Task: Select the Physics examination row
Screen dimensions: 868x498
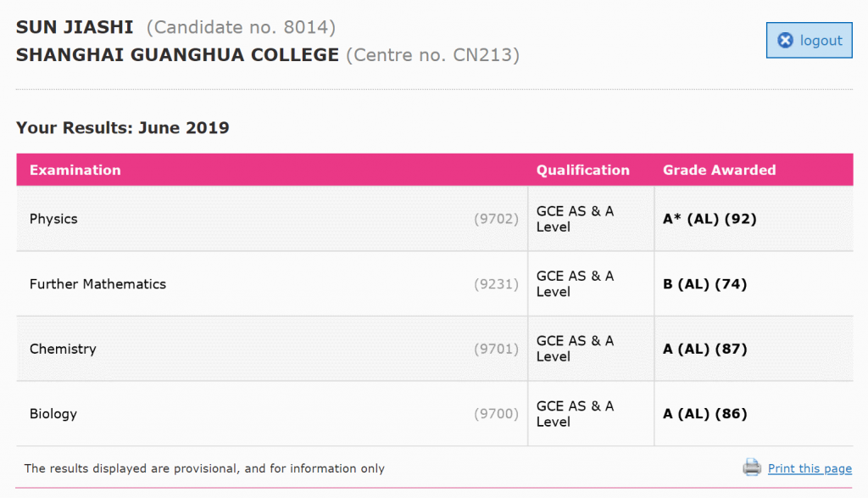Action: [435, 219]
